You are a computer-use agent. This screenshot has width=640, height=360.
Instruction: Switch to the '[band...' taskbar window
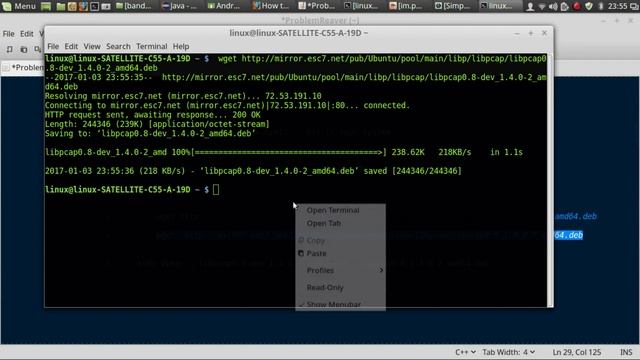pos(133,6)
